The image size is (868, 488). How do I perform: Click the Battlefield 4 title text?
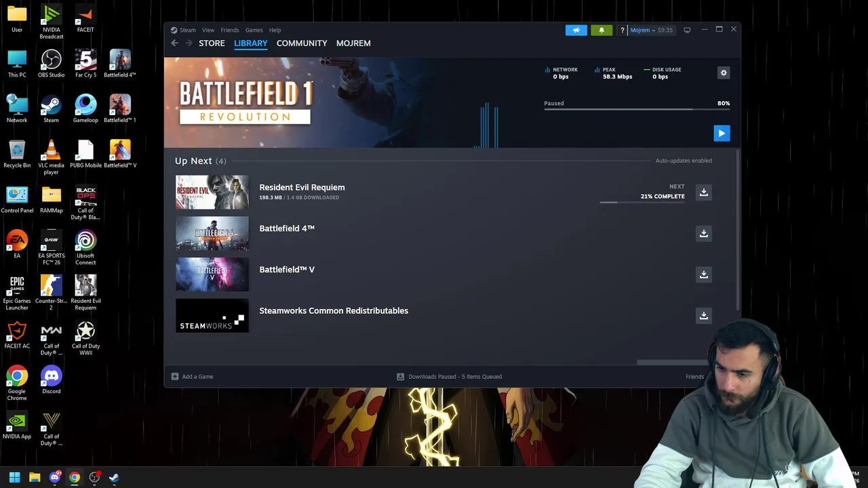[287, 228]
